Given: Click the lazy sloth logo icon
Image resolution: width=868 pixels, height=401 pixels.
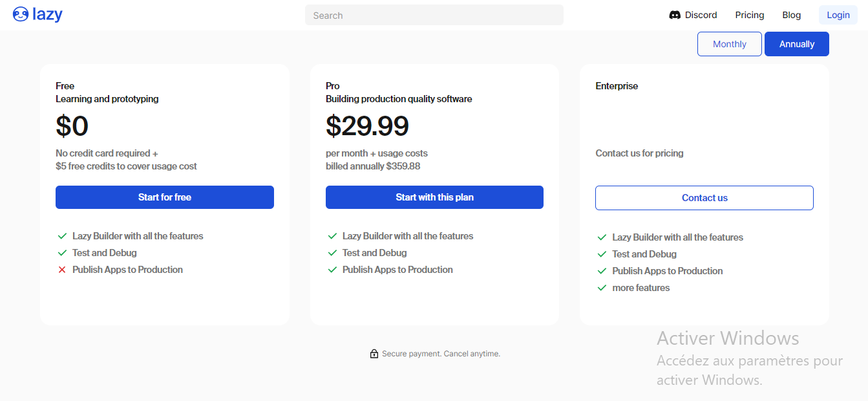Looking at the screenshot, I should click(21, 14).
